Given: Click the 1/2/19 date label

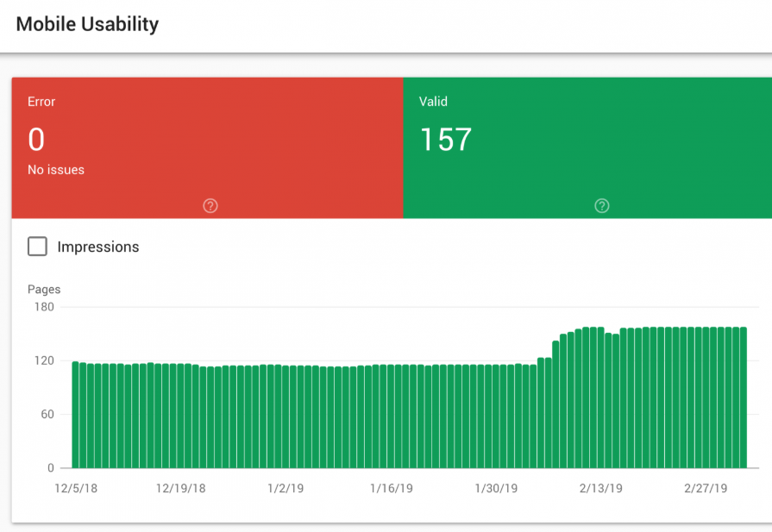Looking at the screenshot, I should coord(286,488).
